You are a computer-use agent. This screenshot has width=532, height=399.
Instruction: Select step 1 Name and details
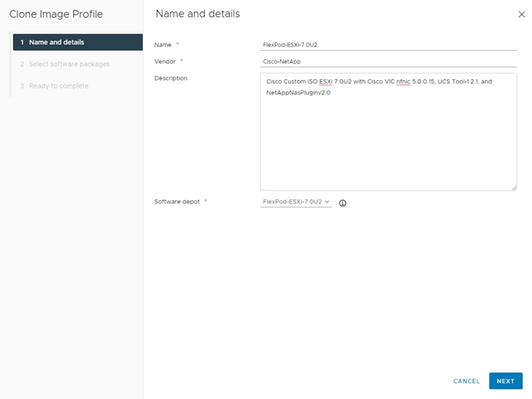point(77,42)
